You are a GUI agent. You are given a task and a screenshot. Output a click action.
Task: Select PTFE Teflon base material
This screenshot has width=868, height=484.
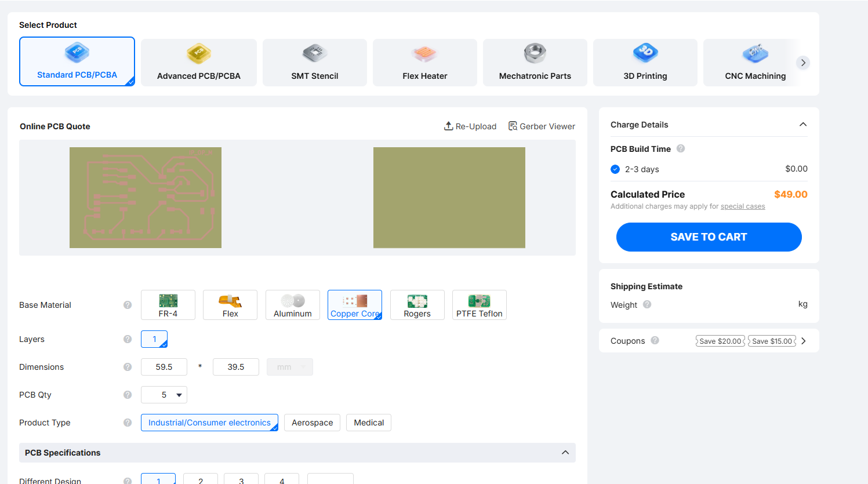click(x=480, y=305)
